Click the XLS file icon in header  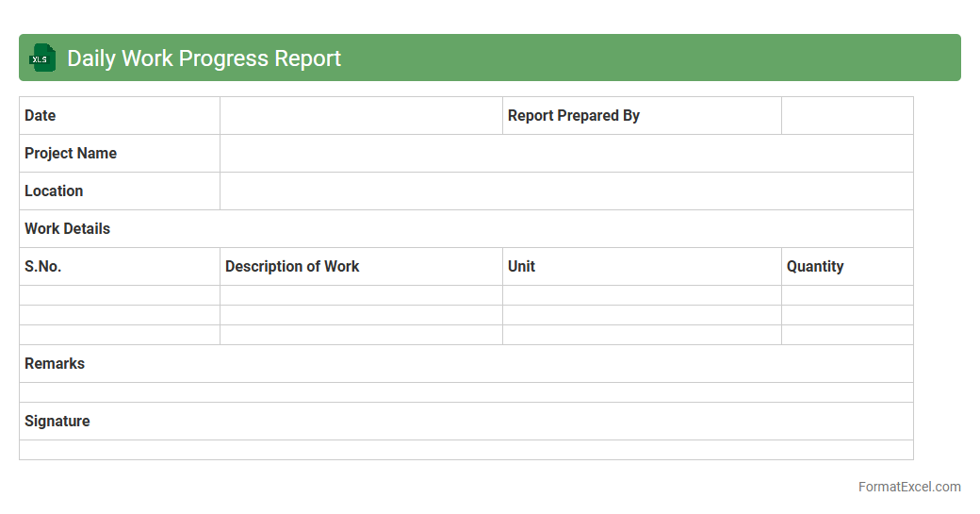coord(41,58)
